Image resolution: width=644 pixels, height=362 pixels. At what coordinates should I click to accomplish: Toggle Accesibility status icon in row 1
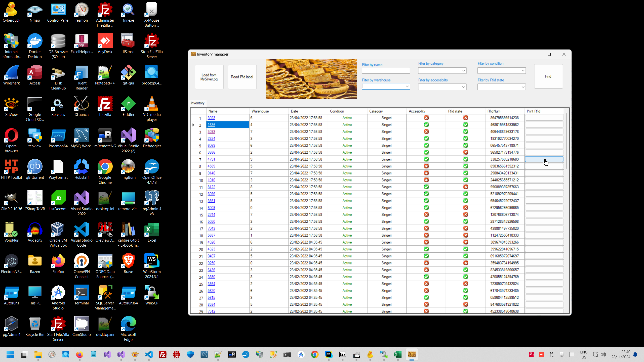tap(426, 118)
